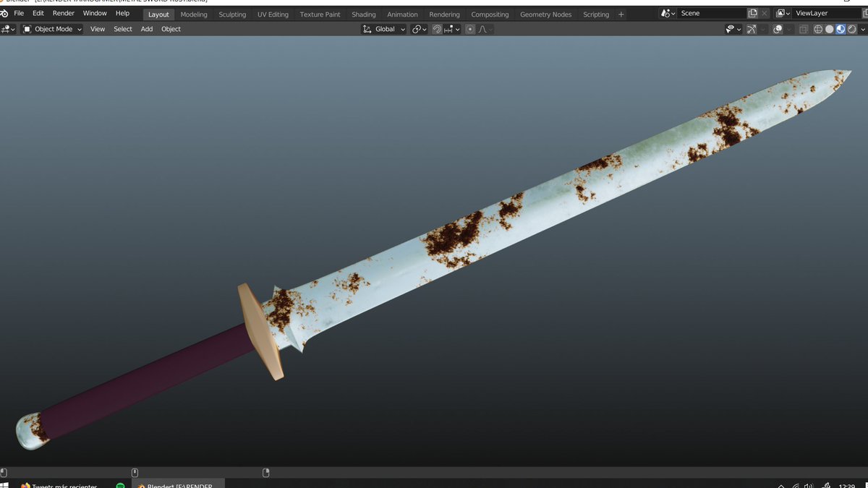This screenshot has width=868, height=488.
Task: Open the pivot point dropdown arrow
Action: click(x=425, y=29)
